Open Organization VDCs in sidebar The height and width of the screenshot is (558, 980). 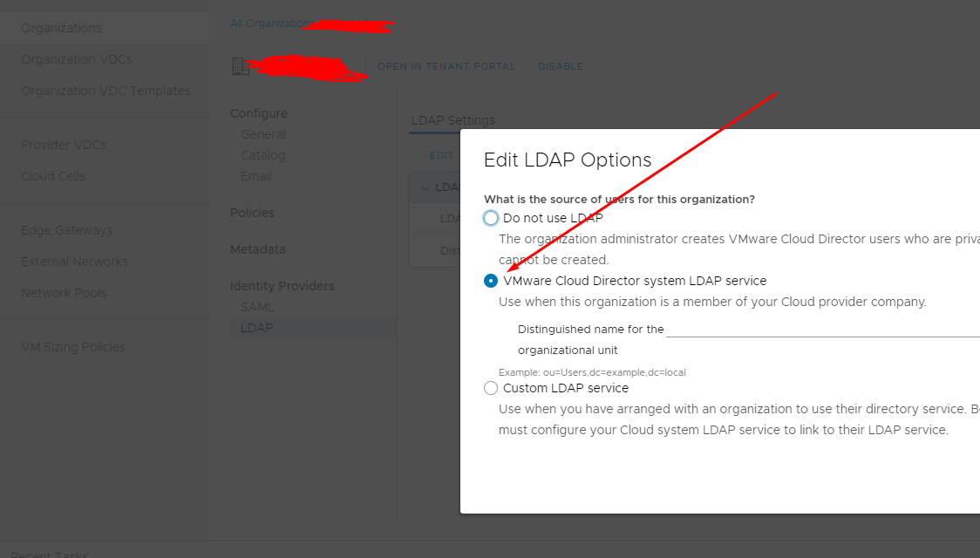(x=76, y=59)
